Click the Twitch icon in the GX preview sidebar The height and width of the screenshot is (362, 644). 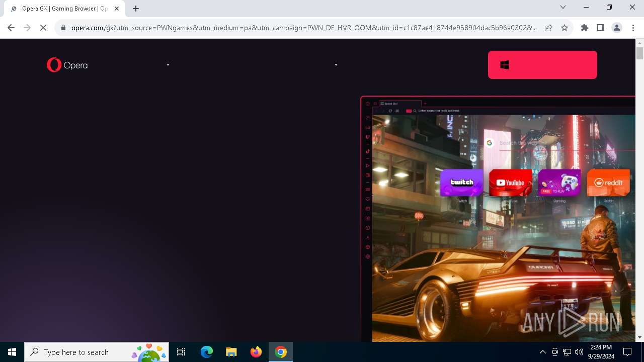pos(368,137)
